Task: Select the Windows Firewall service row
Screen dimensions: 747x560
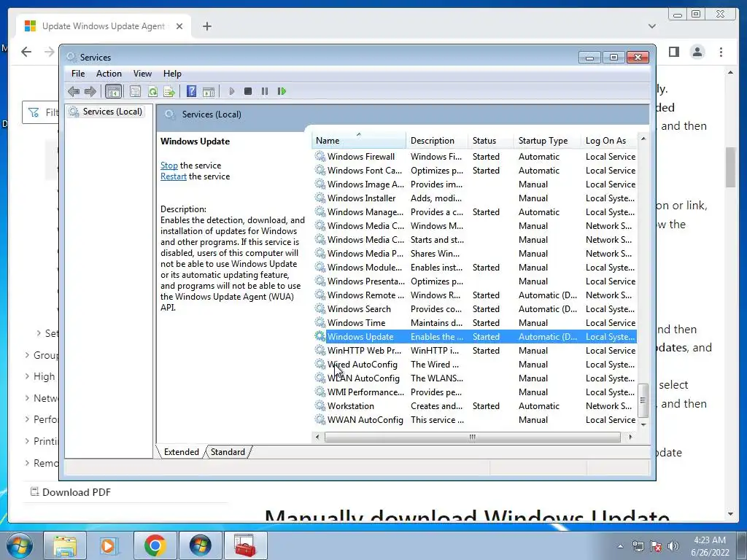Action: pos(475,156)
